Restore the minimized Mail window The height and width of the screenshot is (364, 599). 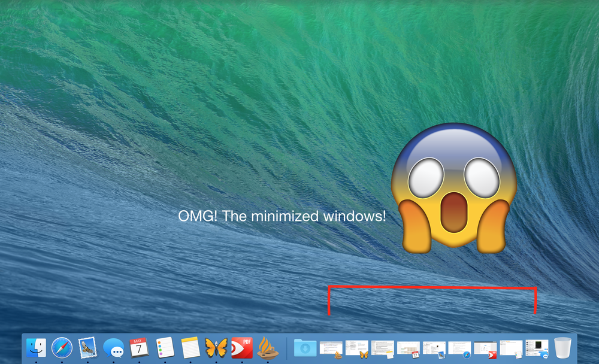click(x=434, y=348)
